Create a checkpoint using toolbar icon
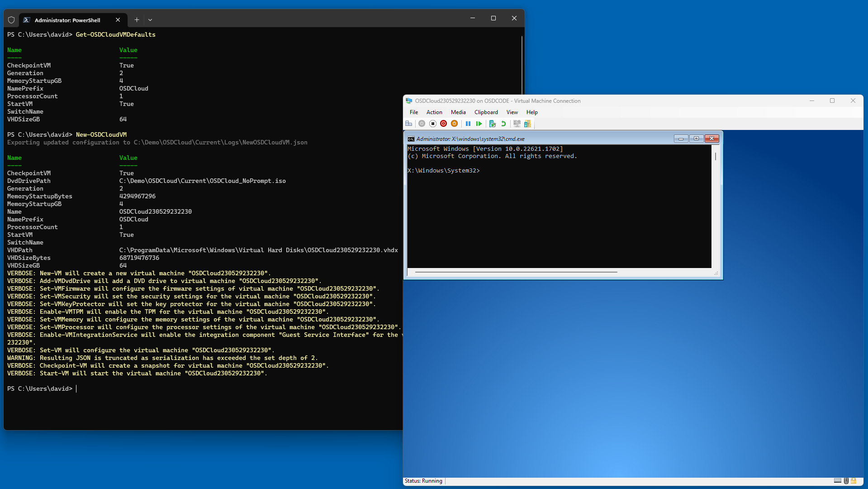The image size is (868, 489). (x=493, y=124)
